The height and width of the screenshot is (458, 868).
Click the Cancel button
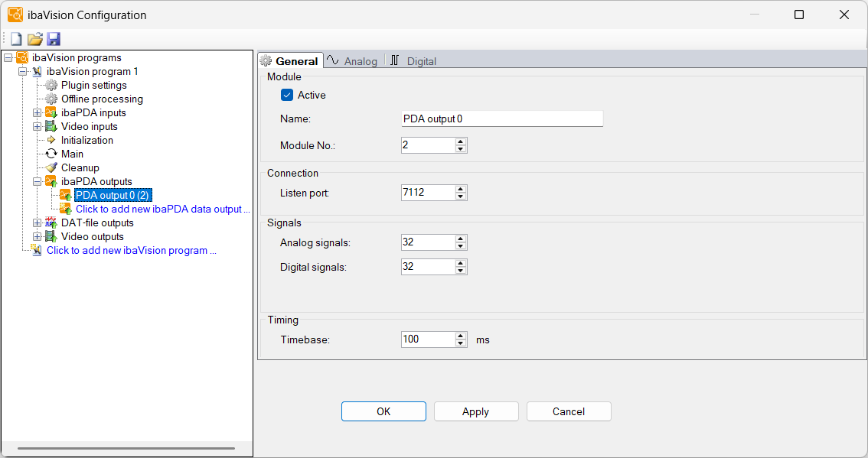(569, 411)
